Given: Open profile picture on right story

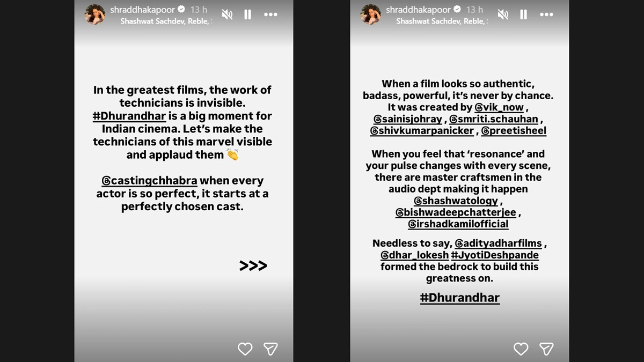Looking at the screenshot, I should 371,14.
